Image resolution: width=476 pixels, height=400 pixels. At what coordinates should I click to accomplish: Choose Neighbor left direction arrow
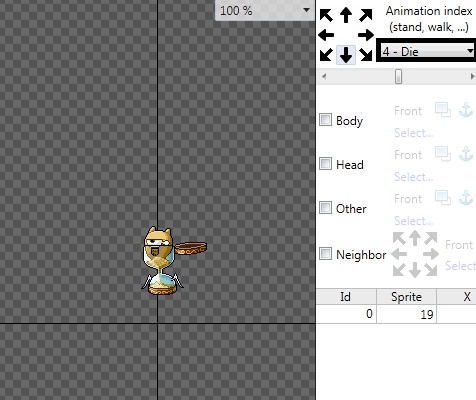click(x=399, y=254)
